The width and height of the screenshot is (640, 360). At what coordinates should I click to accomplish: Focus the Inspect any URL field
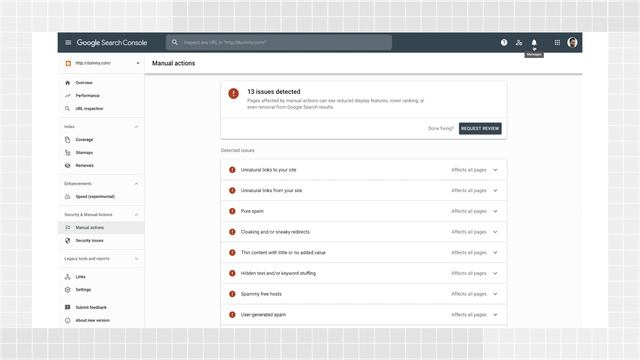tap(279, 42)
